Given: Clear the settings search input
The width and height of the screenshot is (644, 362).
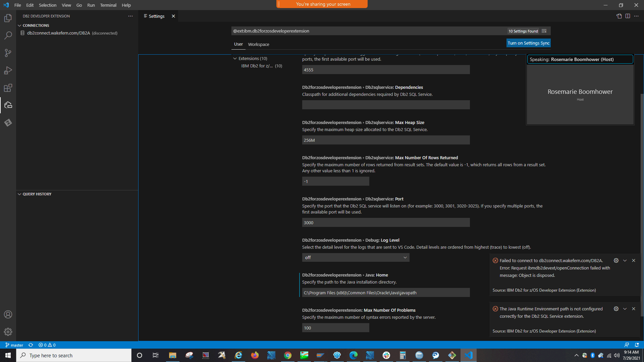Looking at the screenshot, I should [544, 31].
